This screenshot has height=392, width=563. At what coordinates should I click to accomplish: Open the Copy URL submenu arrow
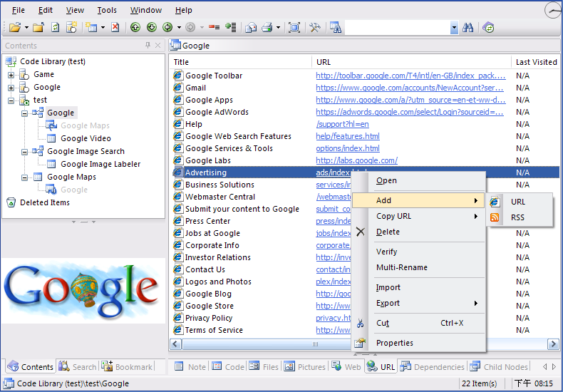(x=476, y=216)
